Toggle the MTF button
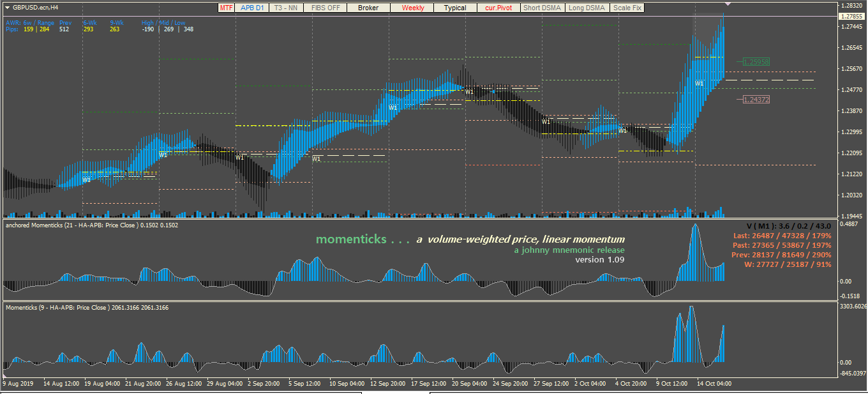Image resolution: width=868 pixels, height=394 pixels. coord(226,8)
